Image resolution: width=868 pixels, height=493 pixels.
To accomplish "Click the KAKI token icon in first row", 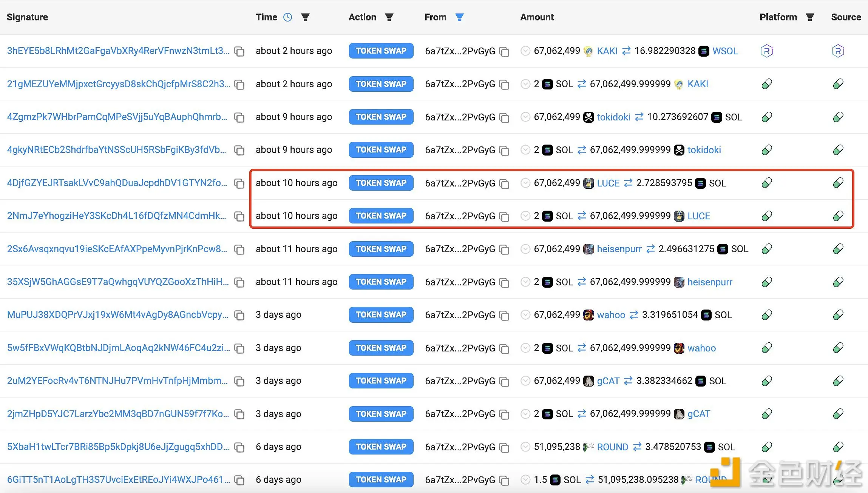I will (588, 51).
